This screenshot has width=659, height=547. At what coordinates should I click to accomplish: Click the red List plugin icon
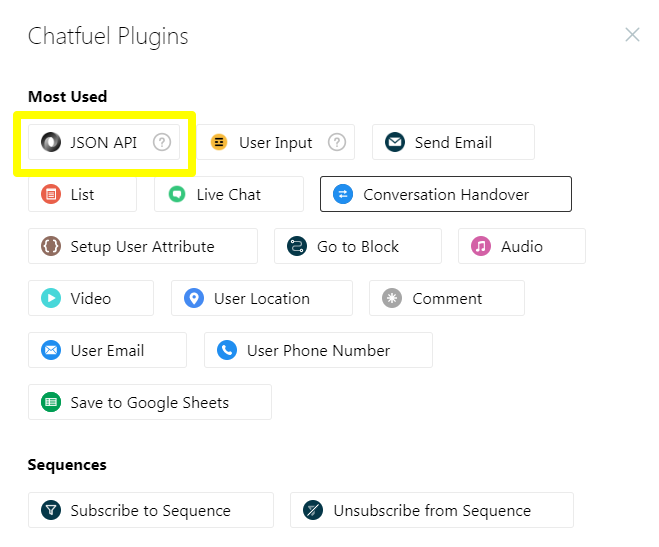(x=50, y=195)
